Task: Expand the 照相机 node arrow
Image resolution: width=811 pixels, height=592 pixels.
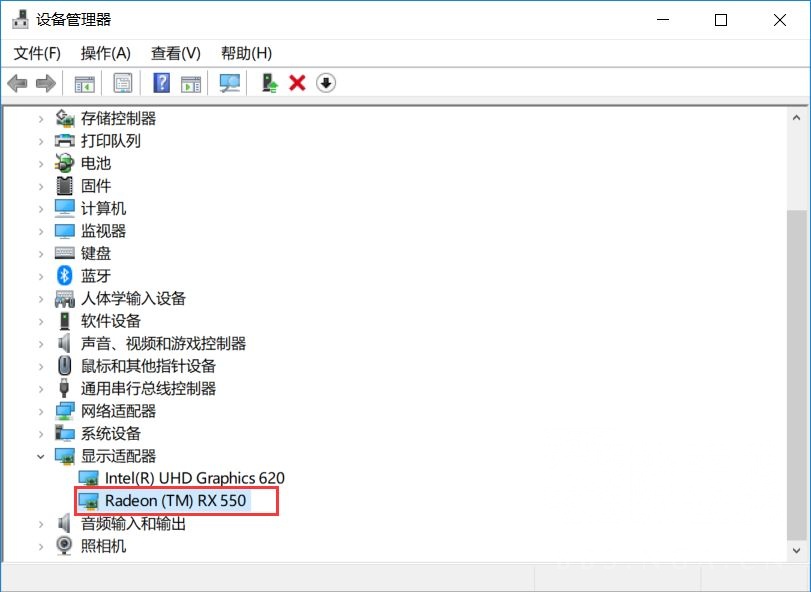Action: pos(41,547)
